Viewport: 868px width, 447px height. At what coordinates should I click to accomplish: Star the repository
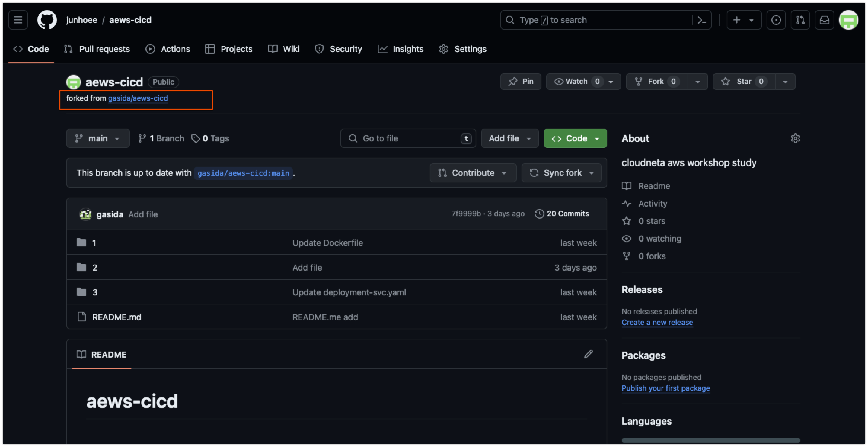pos(744,82)
